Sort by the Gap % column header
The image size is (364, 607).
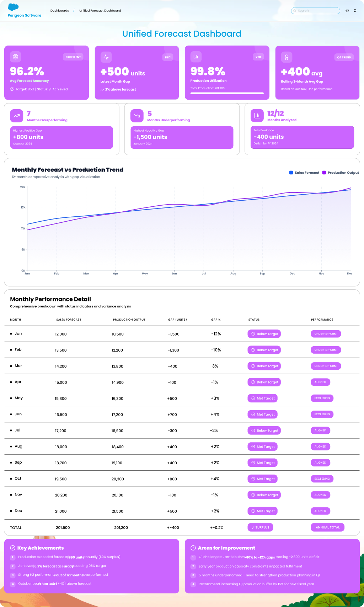216,320
